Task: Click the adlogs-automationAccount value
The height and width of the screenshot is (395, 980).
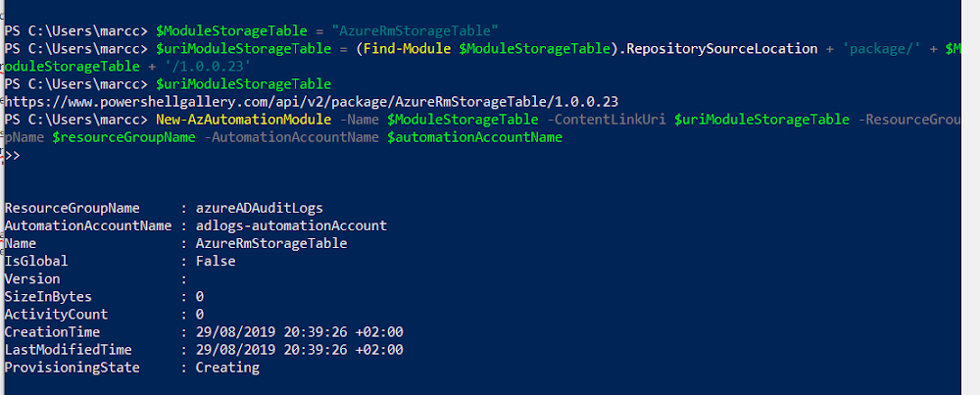Action: [x=291, y=225]
